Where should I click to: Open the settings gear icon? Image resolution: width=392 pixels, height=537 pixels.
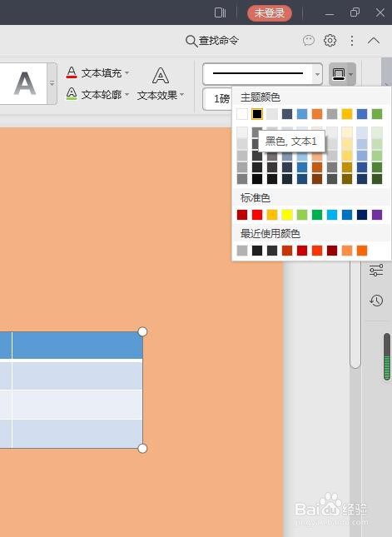pyautogui.click(x=330, y=41)
